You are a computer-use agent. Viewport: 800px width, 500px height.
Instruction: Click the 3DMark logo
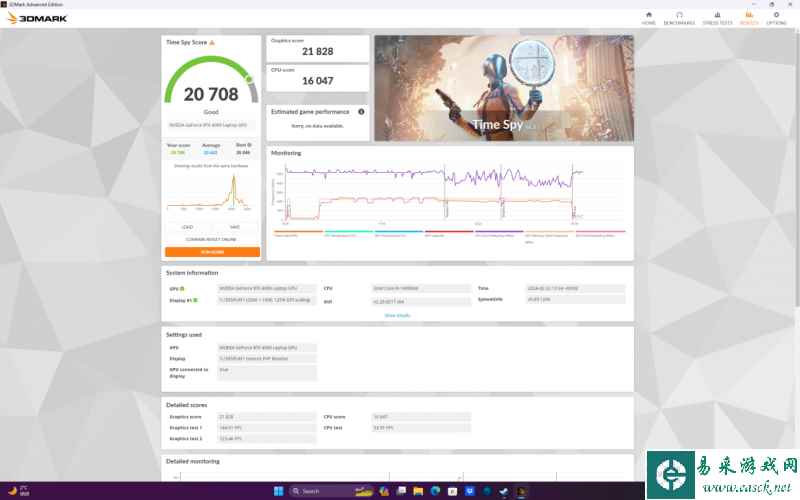37,18
